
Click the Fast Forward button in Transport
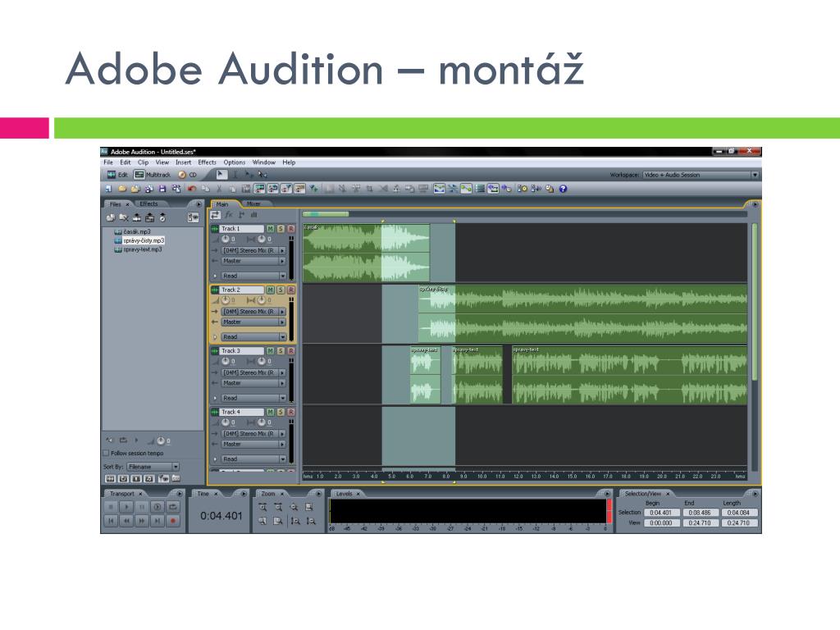[142, 520]
